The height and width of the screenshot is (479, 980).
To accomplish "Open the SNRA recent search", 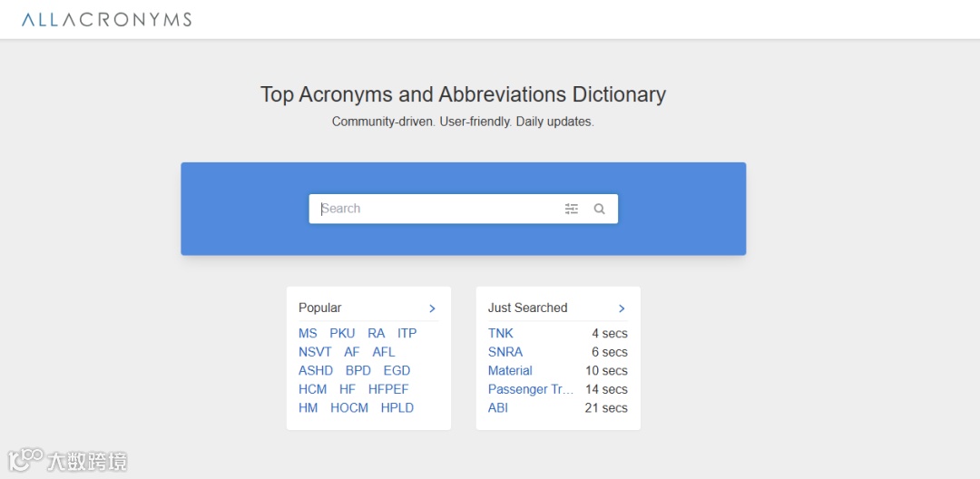I will pos(505,352).
